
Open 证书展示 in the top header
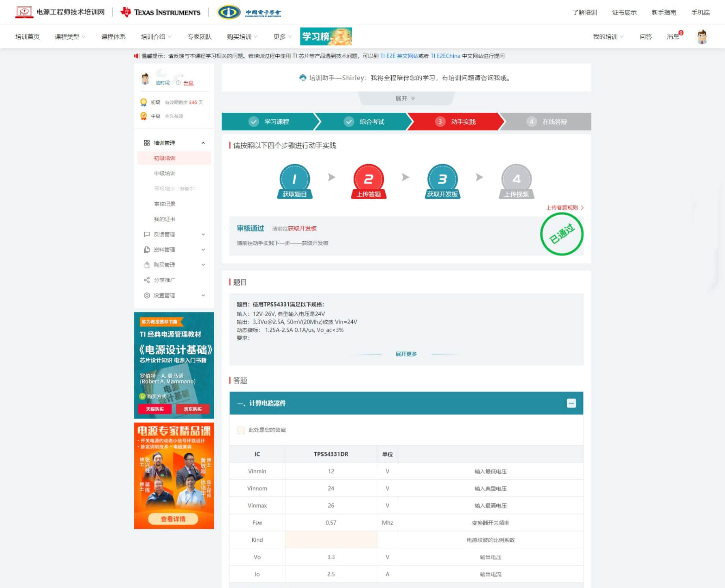point(624,12)
